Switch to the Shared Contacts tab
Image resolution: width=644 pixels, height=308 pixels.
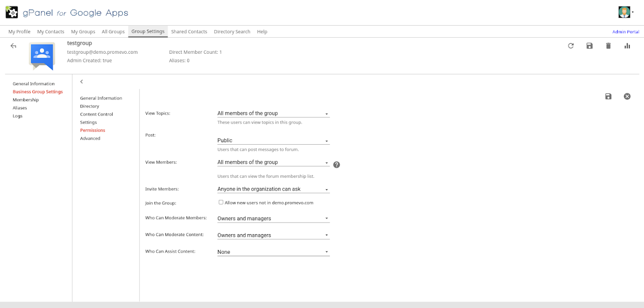[x=189, y=32]
